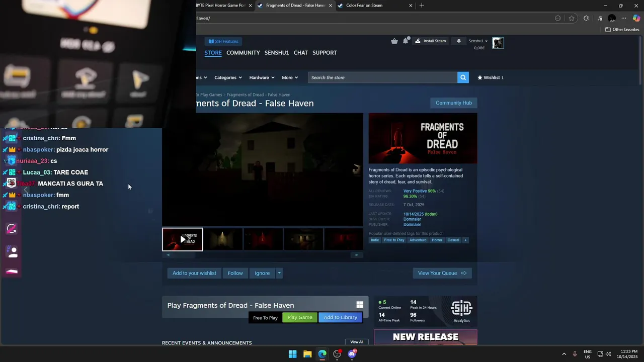Click the Install Steam button
The height and width of the screenshot is (362, 644).
click(x=431, y=41)
